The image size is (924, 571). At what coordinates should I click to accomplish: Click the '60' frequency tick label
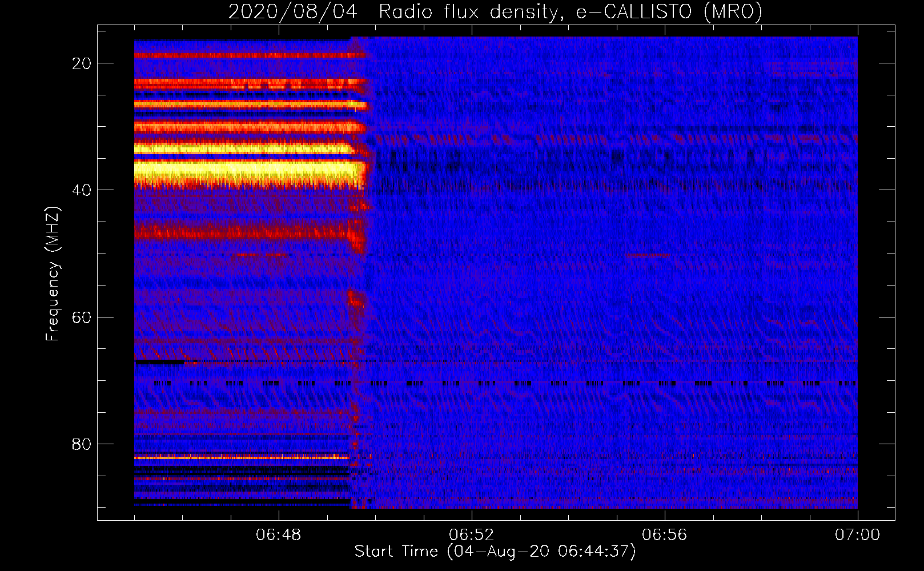[82, 317]
